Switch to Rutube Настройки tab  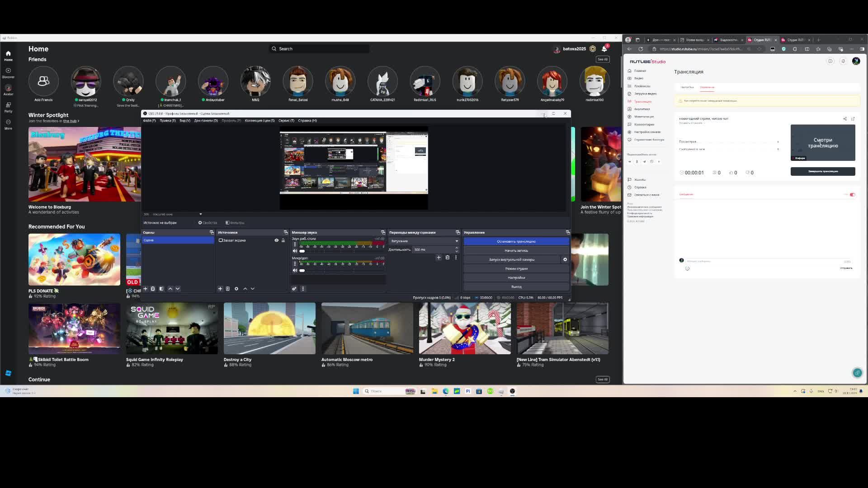[687, 87]
